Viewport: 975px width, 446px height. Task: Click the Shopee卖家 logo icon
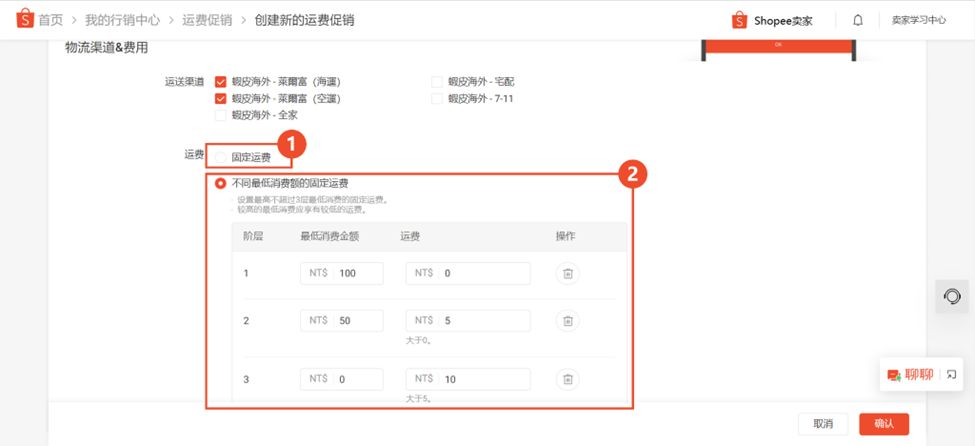click(739, 21)
